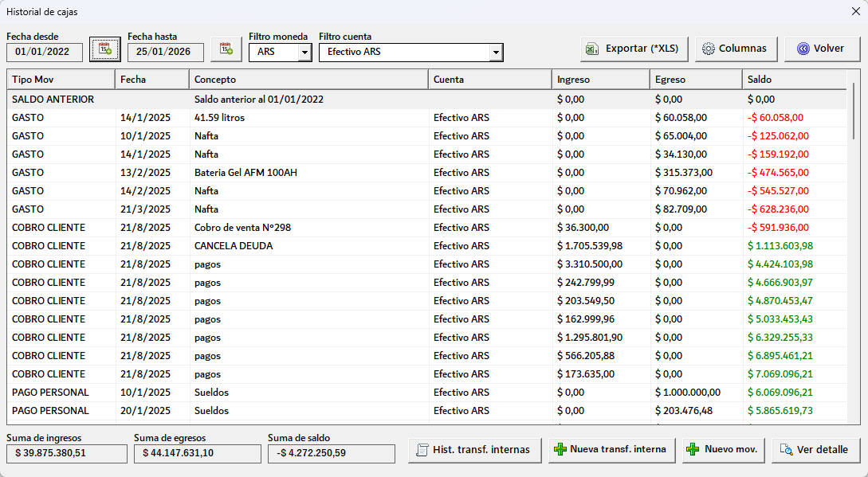Image resolution: width=868 pixels, height=477 pixels.
Task: Click the -$ 591.936,00 saldo cell
Action: (795, 228)
